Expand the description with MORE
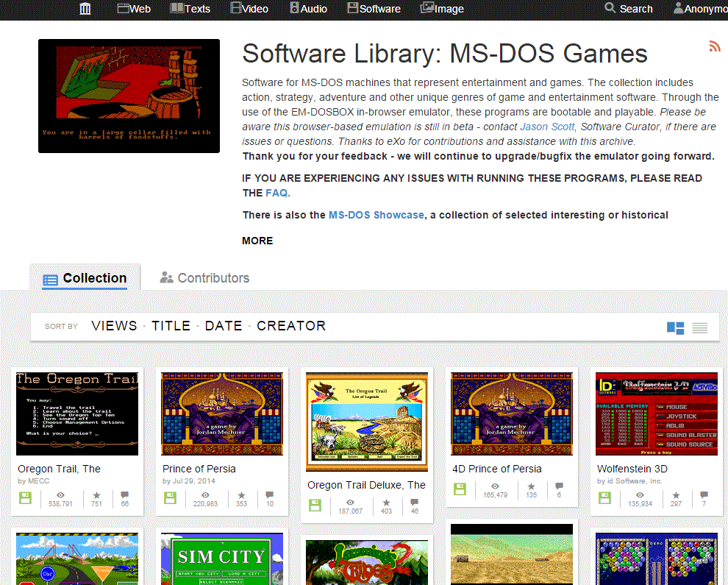Screen dimensions: 728x585 click(257, 241)
